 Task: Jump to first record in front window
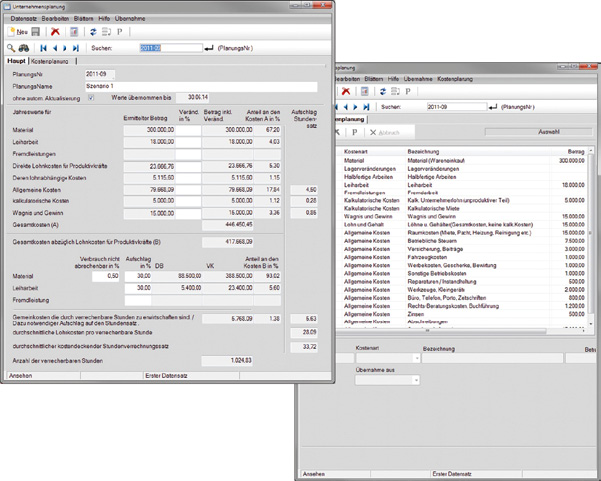[x=43, y=48]
